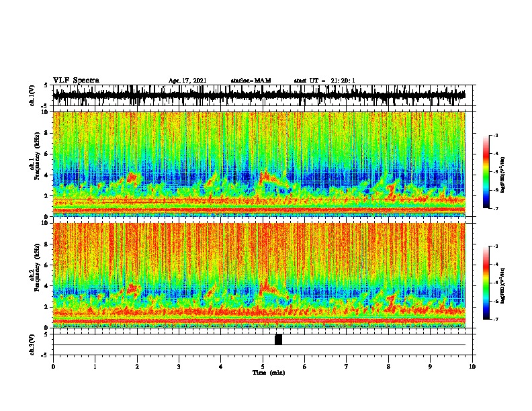Screen dimensions: 532x411
Task: Click the "ch.3(V)" axis label
Action: tap(32, 345)
